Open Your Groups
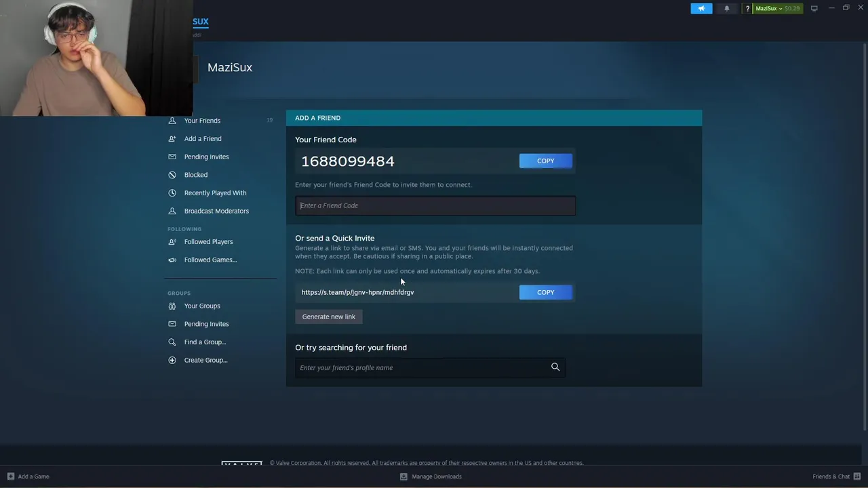 point(202,306)
